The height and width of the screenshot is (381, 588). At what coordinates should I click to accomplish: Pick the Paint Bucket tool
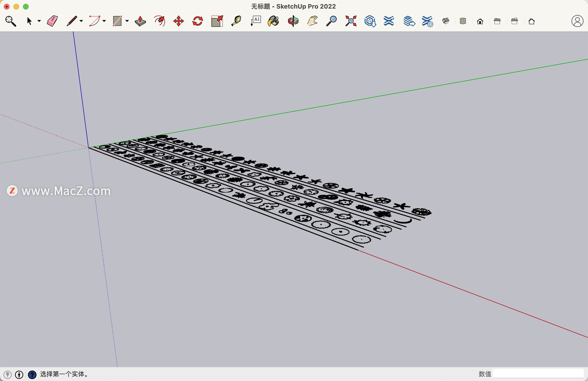(x=273, y=21)
